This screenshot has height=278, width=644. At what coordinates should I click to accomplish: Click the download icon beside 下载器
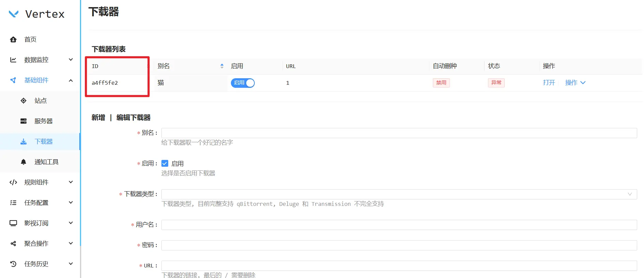23,142
